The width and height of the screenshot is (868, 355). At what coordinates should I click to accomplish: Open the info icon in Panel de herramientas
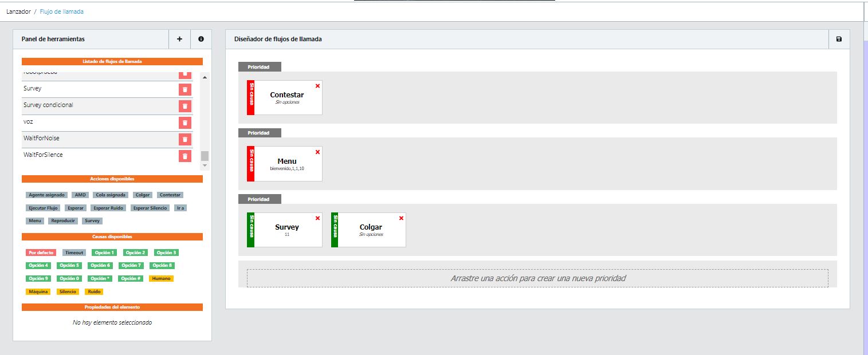pyautogui.click(x=201, y=40)
